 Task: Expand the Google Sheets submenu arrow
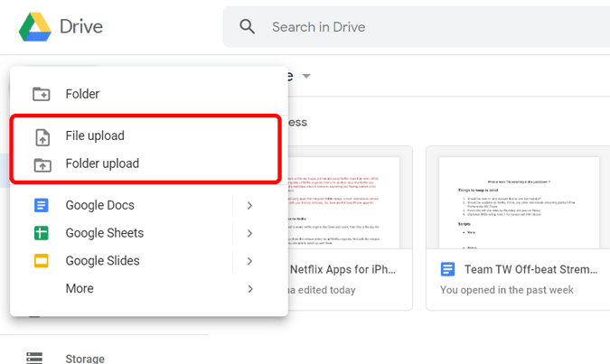click(x=250, y=233)
